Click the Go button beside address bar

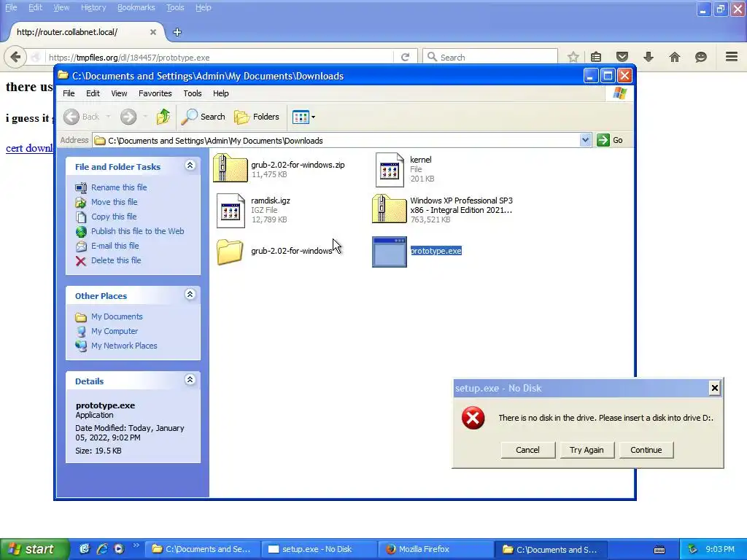pyautogui.click(x=611, y=140)
